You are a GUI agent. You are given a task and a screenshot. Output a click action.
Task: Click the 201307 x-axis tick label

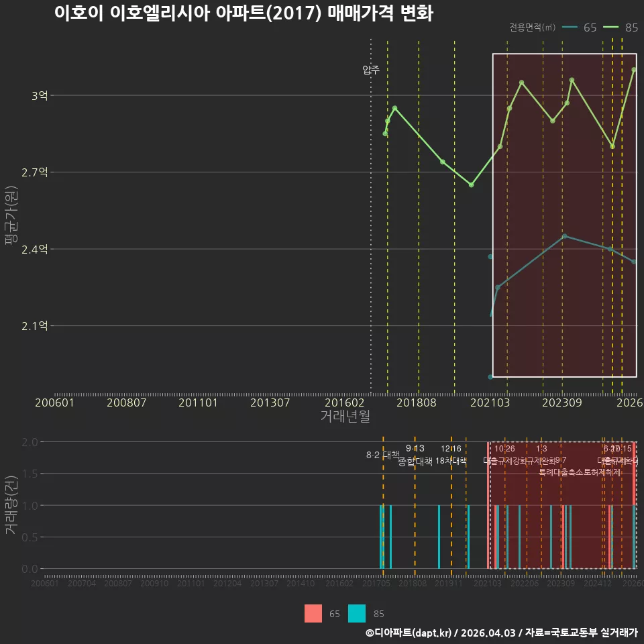(x=270, y=402)
